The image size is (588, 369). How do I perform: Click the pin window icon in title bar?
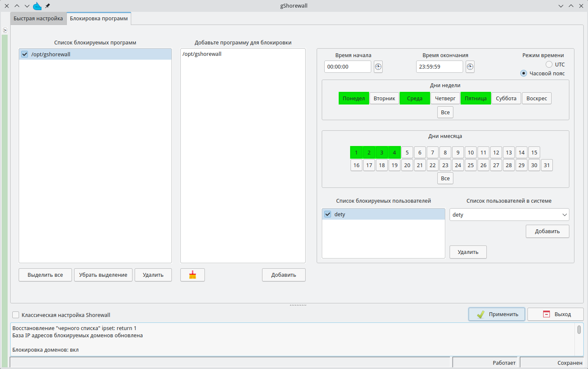click(x=47, y=6)
